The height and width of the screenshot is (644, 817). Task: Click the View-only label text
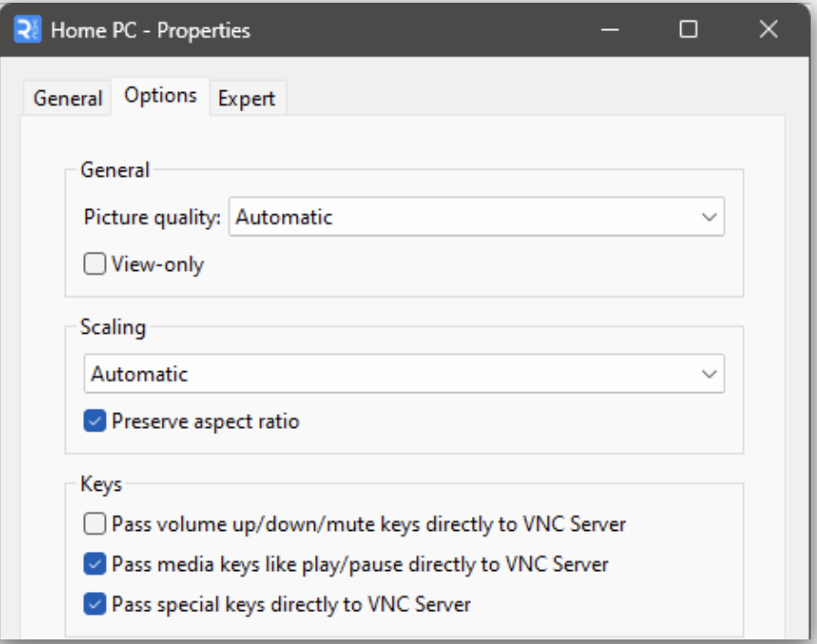pos(158,265)
